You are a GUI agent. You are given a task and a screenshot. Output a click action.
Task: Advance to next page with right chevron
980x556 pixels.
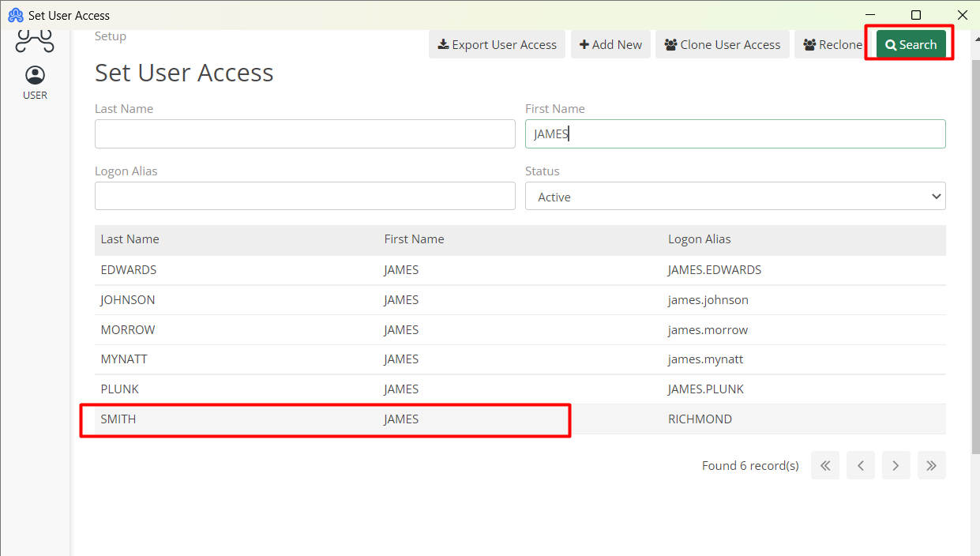point(896,465)
